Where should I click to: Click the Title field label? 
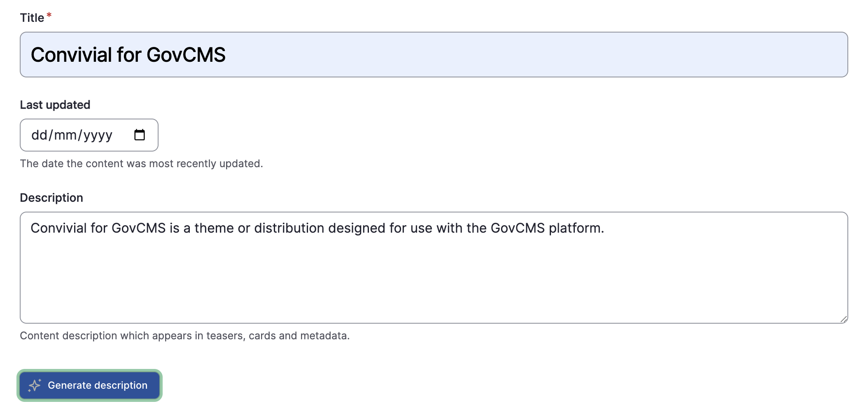pos(32,18)
